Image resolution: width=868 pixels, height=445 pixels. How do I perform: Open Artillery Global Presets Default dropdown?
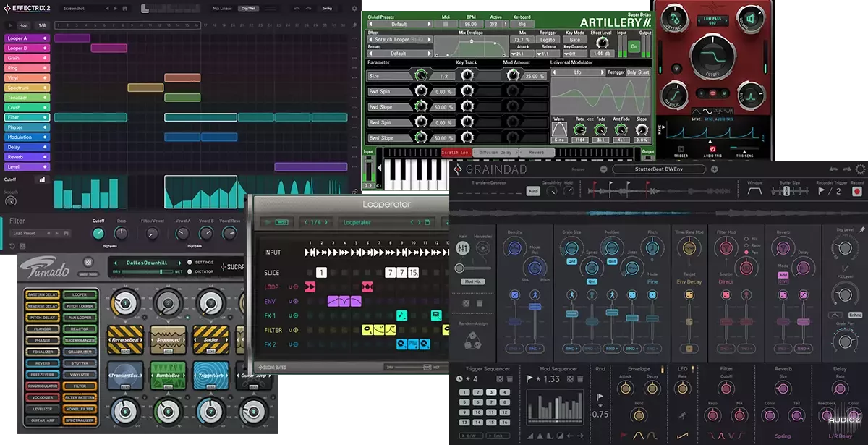(399, 23)
